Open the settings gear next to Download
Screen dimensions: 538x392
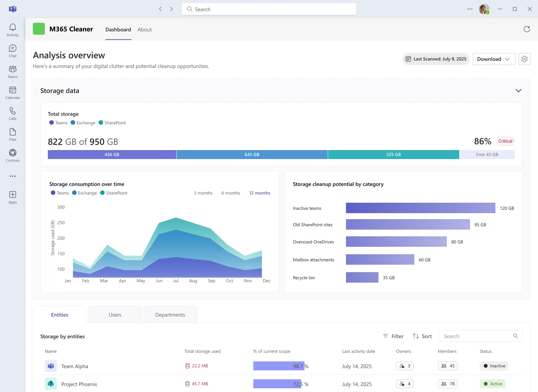pyautogui.click(x=525, y=59)
